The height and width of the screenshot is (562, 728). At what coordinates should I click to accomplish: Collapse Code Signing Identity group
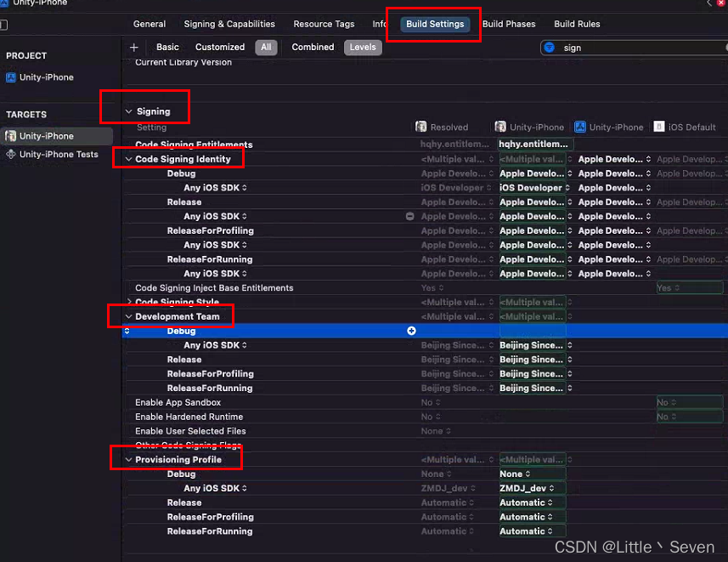point(128,159)
